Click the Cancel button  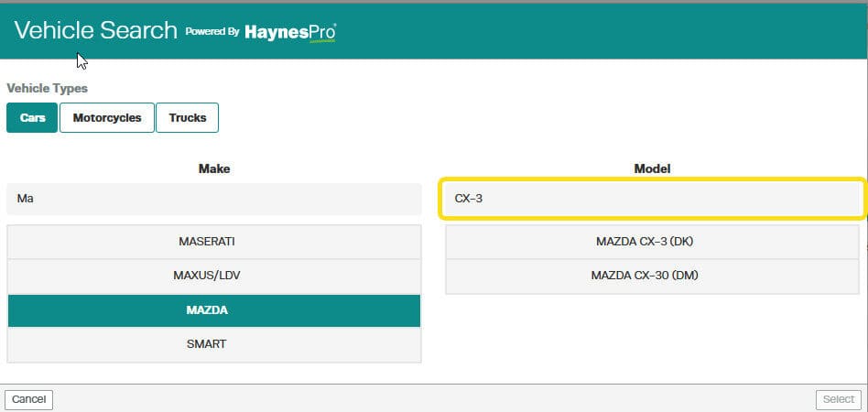coord(28,399)
